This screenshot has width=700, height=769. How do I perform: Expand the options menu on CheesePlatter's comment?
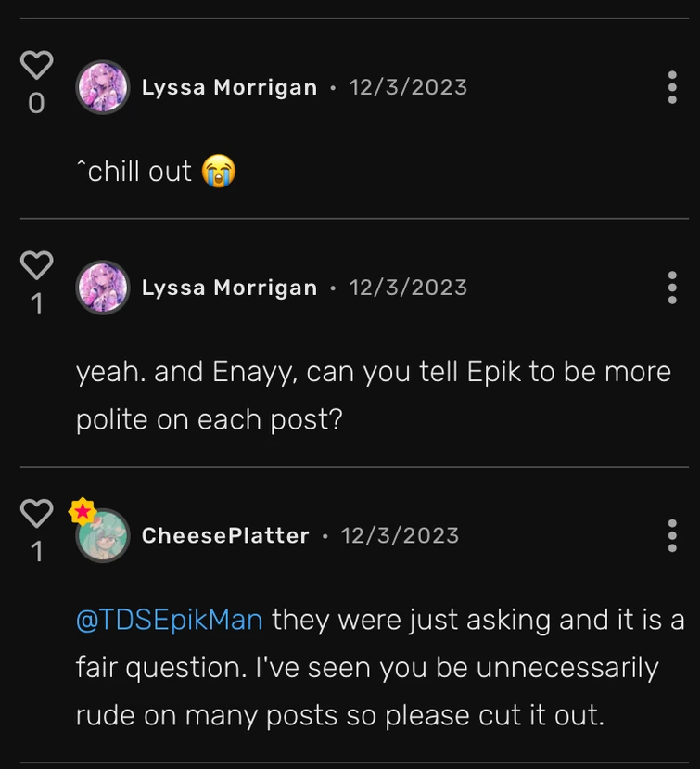coord(672,535)
